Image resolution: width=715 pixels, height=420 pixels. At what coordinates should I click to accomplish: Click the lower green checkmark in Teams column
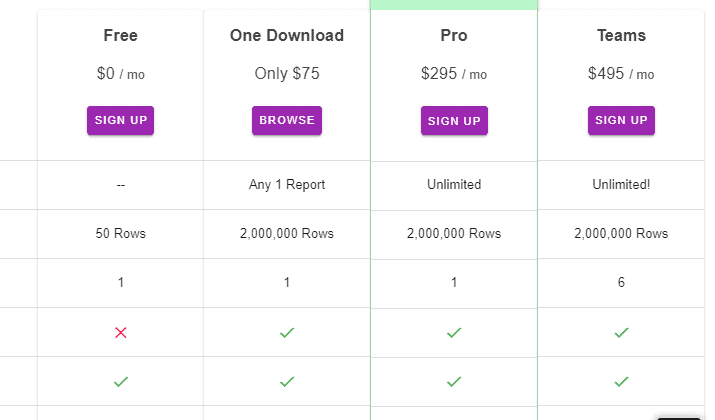click(621, 381)
